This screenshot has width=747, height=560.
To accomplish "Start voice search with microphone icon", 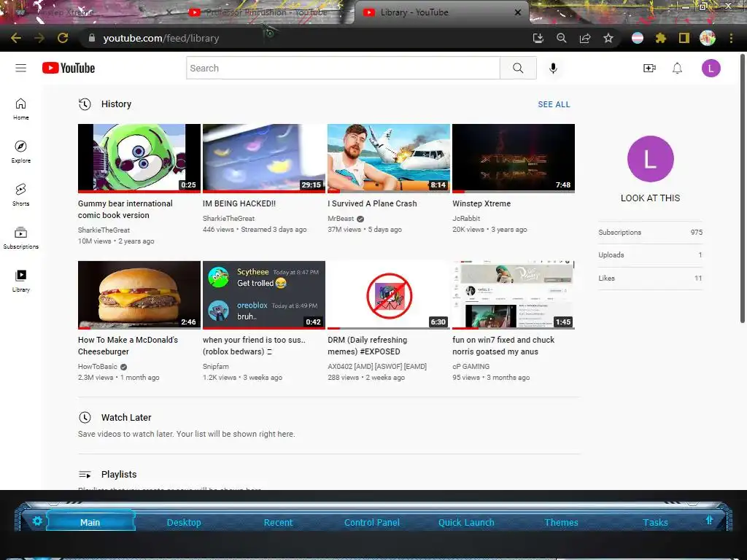I will pyautogui.click(x=553, y=68).
